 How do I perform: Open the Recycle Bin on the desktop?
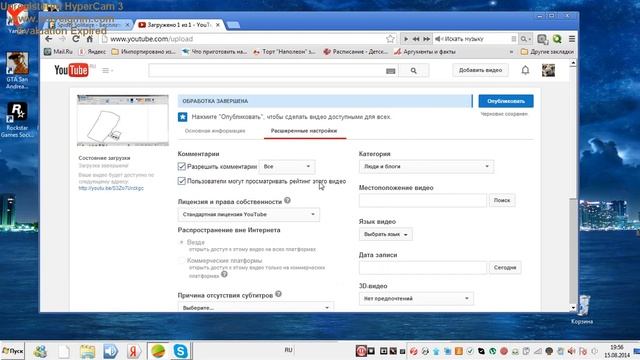(x=582, y=309)
